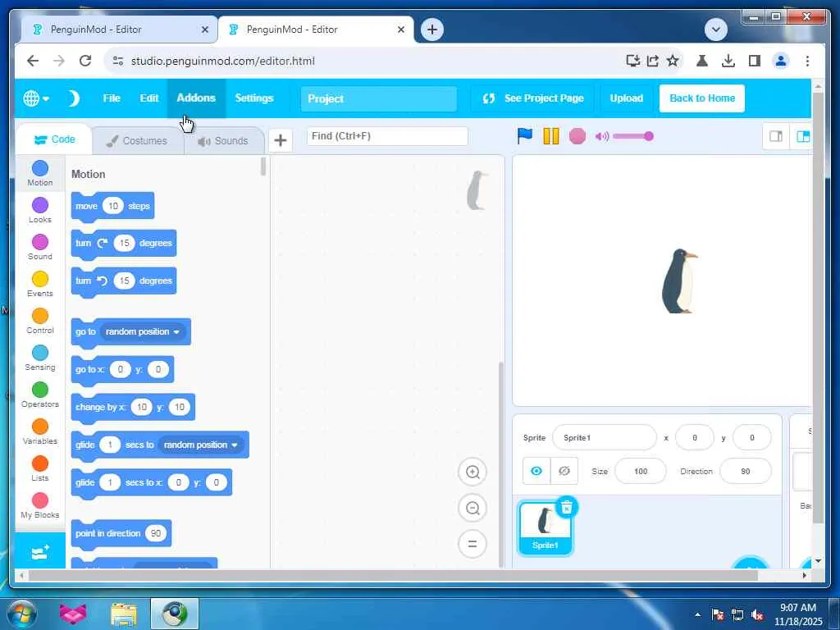
Task: Select the My Blocks category
Action: pos(40,506)
